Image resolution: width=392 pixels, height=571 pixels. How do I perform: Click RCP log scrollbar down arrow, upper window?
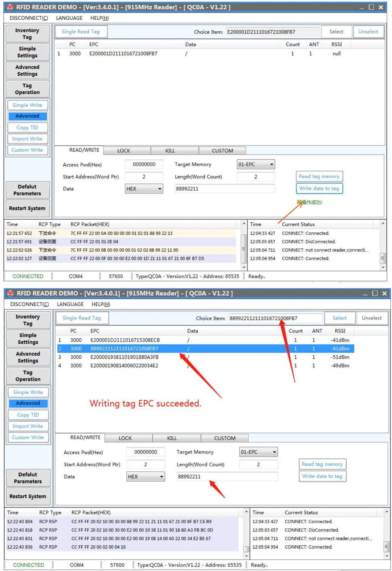[x=244, y=267]
